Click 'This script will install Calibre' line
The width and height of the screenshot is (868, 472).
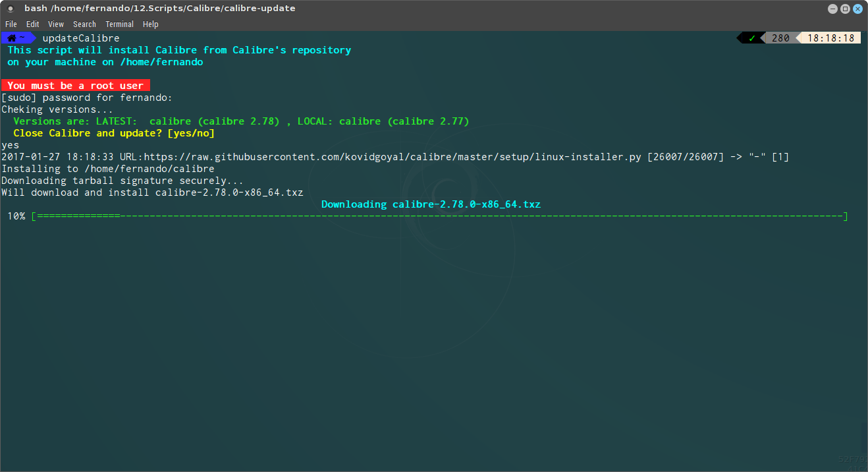tap(179, 50)
